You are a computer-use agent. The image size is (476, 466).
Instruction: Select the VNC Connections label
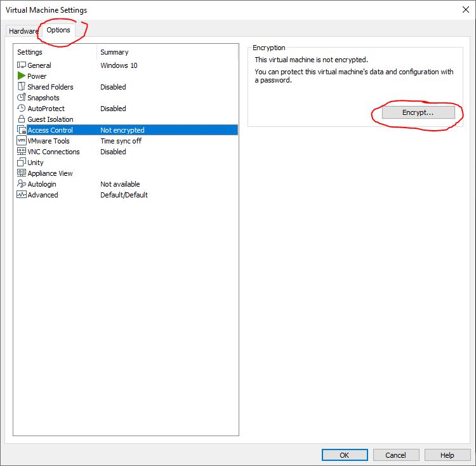point(54,152)
